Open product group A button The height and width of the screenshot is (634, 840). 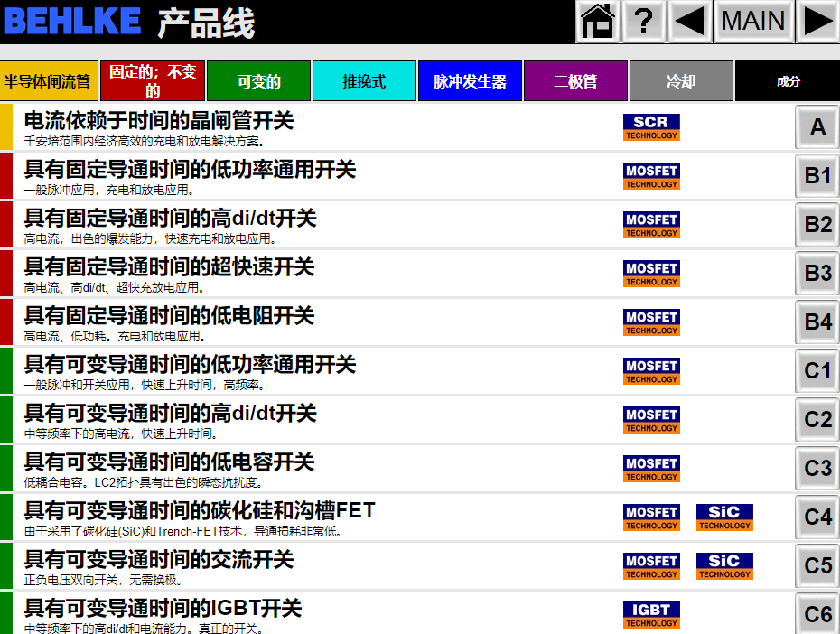pos(817,127)
